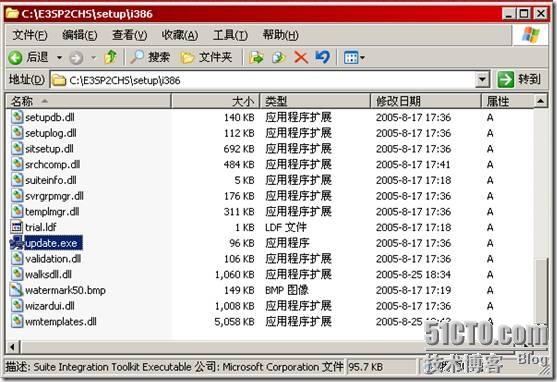Maximize the Explorer window
Screen dimensions: 557x382
(x=524, y=14)
